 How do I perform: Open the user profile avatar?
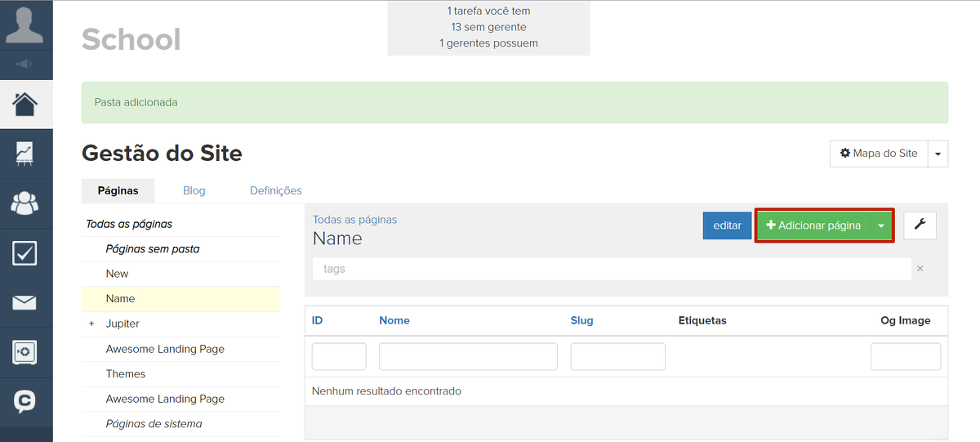point(25,25)
